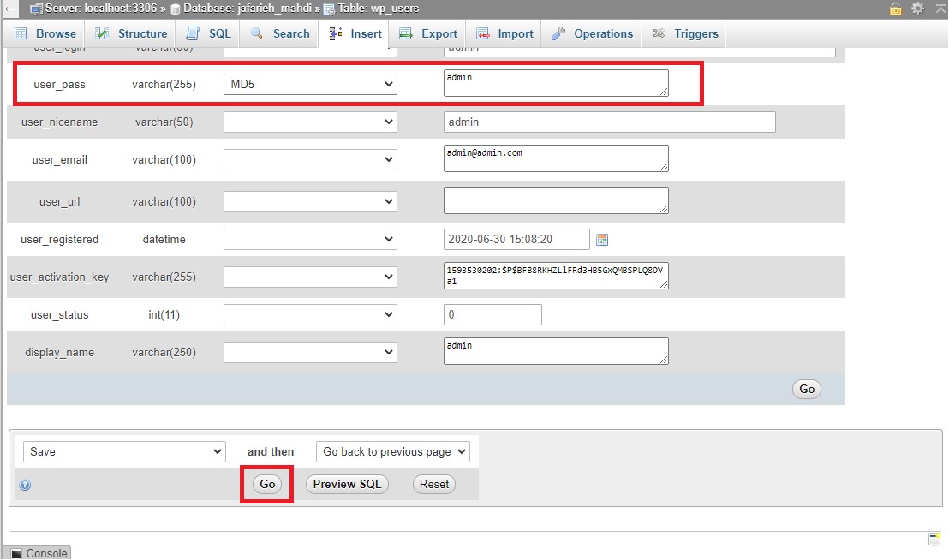Click the user_status value field
The width and height of the screenshot is (949, 560).
pyautogui.click(x=492, y=314)
